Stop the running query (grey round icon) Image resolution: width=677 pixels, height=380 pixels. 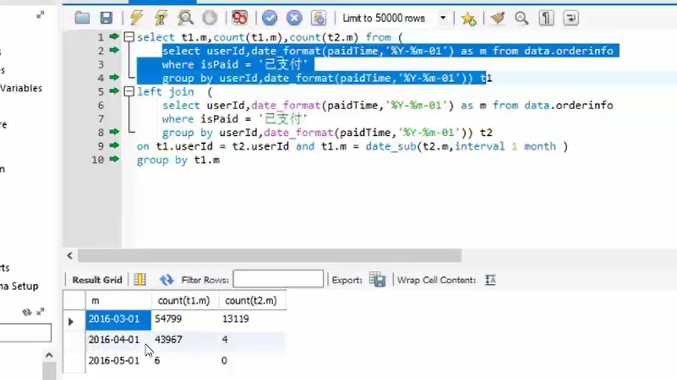(210, 18)
